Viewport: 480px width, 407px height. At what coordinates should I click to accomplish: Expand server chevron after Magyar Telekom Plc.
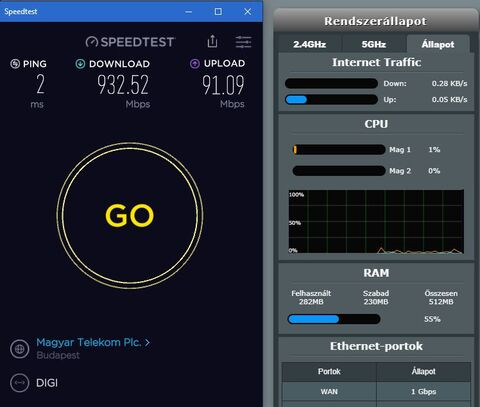pos(147,343)
